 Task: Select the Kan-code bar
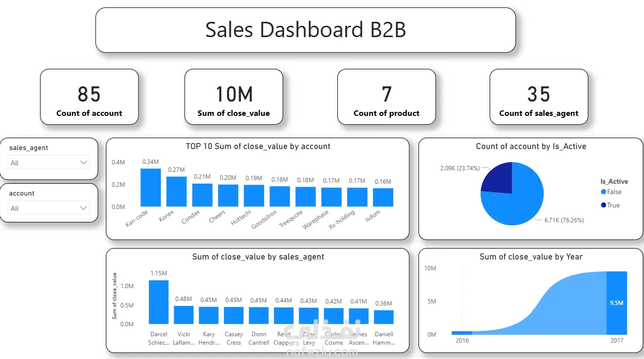[x=150, y=188]
